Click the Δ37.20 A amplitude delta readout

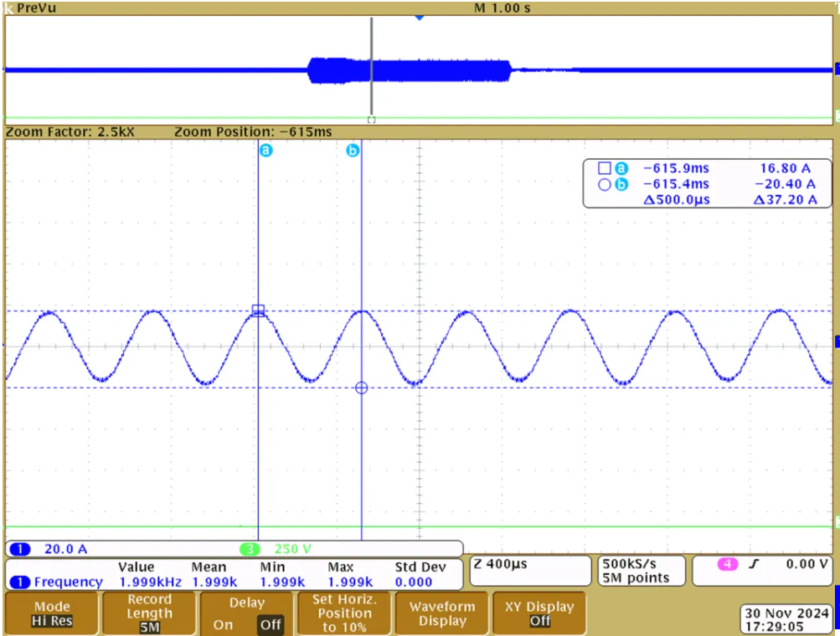point(786,200)
